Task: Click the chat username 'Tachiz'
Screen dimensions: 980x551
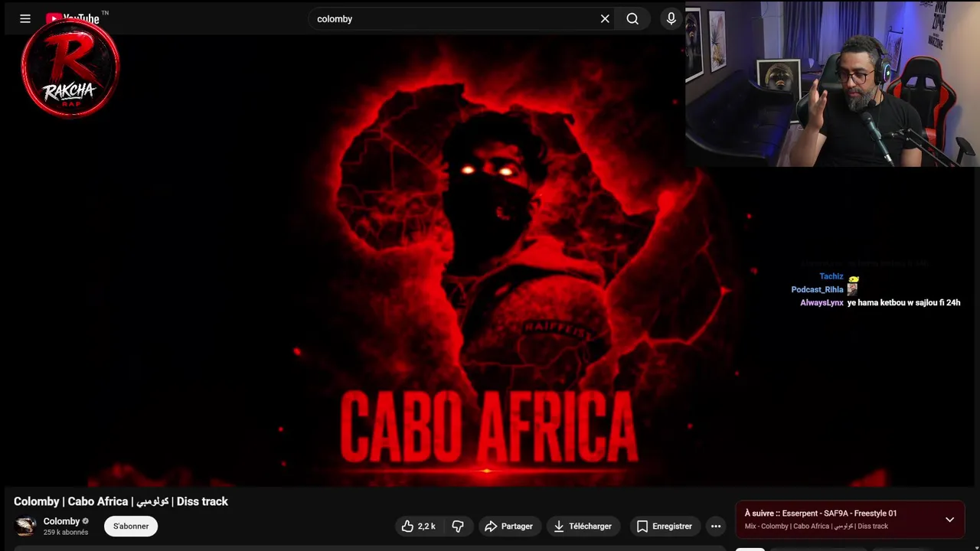Action: click(x=831, y=276)
